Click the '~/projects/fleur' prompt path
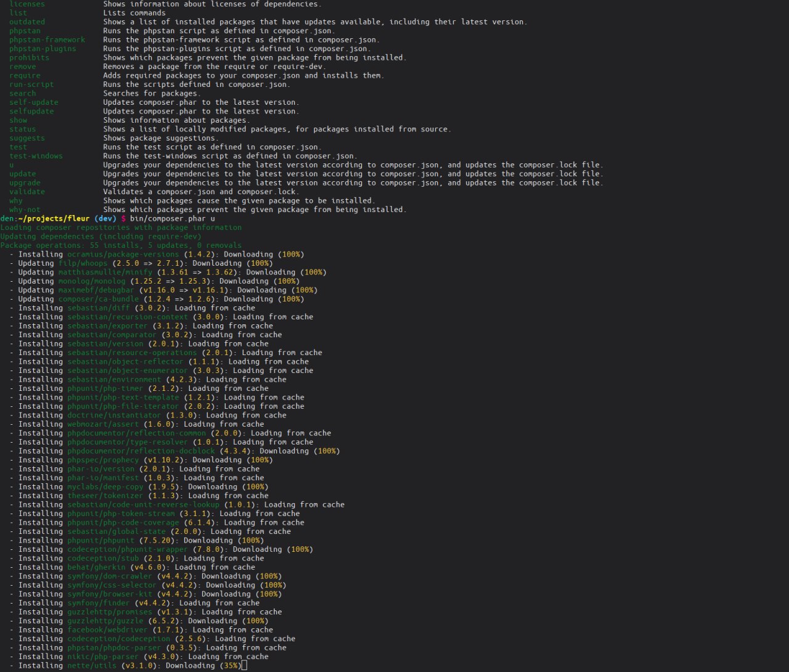The width and height of the screenshot is (789, 672). pyautogui.click(x=52, y=219)
